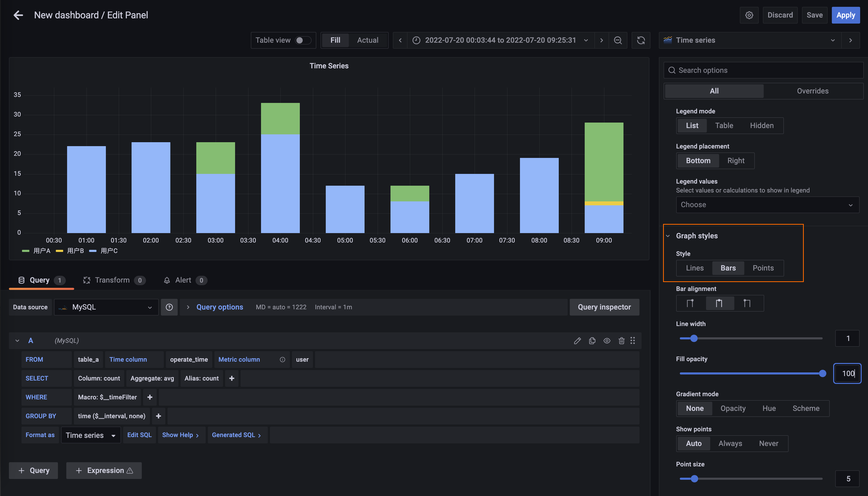Duplicate query A with copy icon
The width and height of the screenshot is (868, 496).
(592, 341)
